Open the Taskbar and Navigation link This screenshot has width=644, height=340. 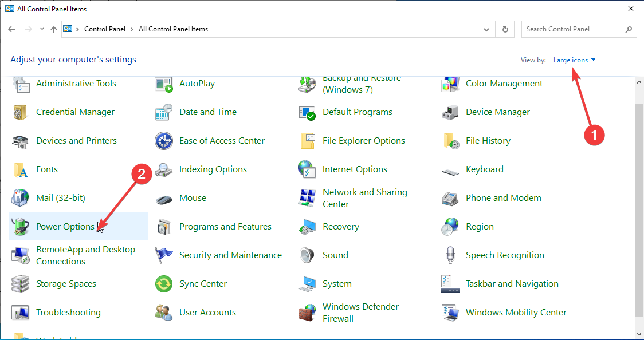[x=512, y=284]
